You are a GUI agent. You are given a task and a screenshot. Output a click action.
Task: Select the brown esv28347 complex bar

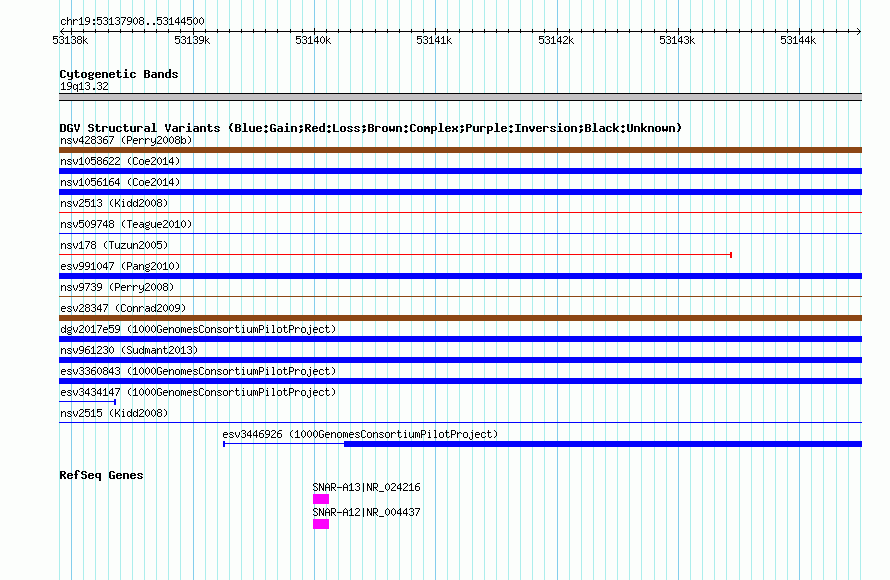460,318
